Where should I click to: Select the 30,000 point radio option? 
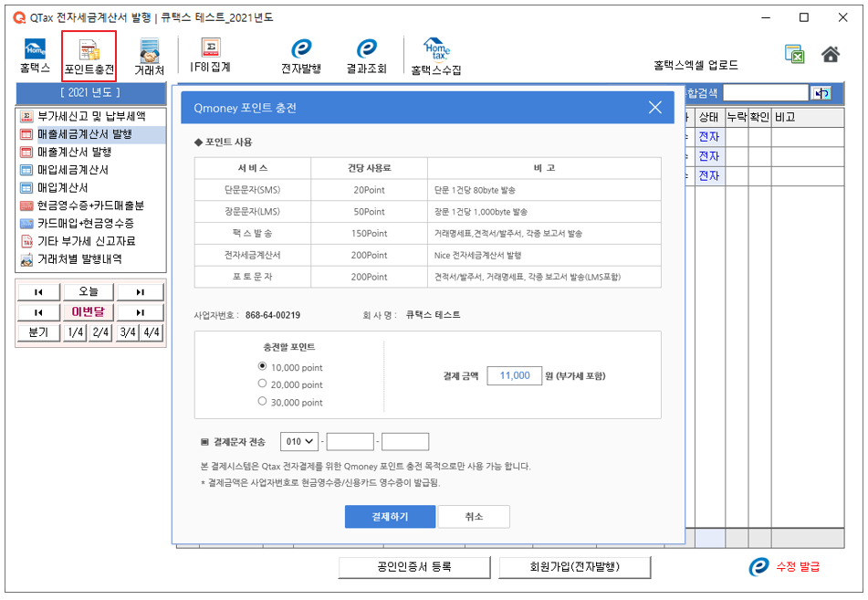click(262, 401)
